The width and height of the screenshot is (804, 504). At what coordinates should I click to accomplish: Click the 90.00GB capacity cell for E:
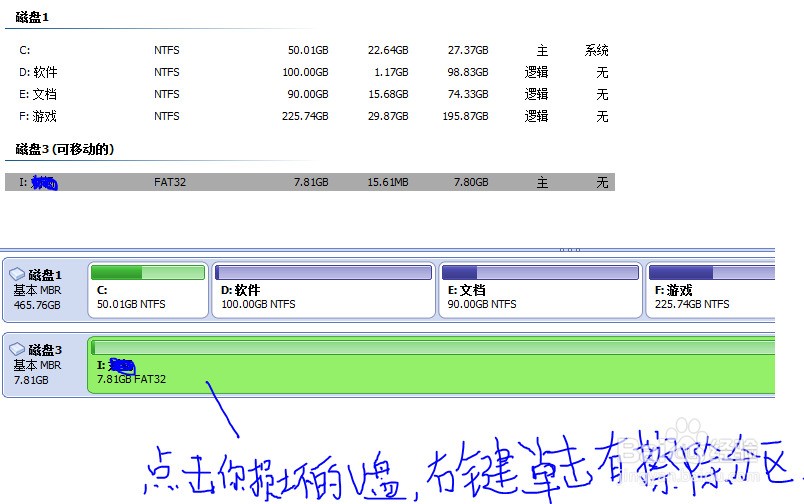pos(308,94)
